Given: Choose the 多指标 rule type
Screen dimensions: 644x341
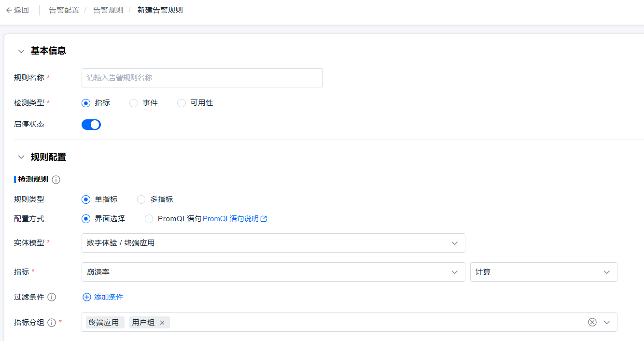Looking at the screenshot, I should pyautogui.click(x=141, y=199).
